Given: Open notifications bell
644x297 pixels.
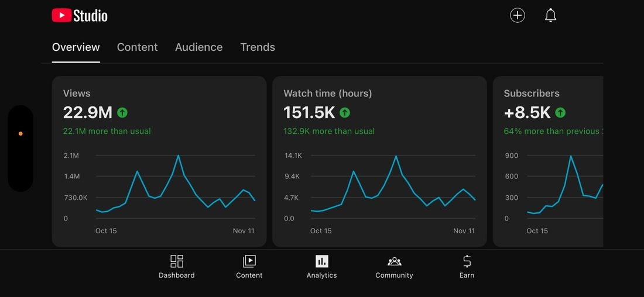Looking at the screenshot, I should (x=550, y=16).
